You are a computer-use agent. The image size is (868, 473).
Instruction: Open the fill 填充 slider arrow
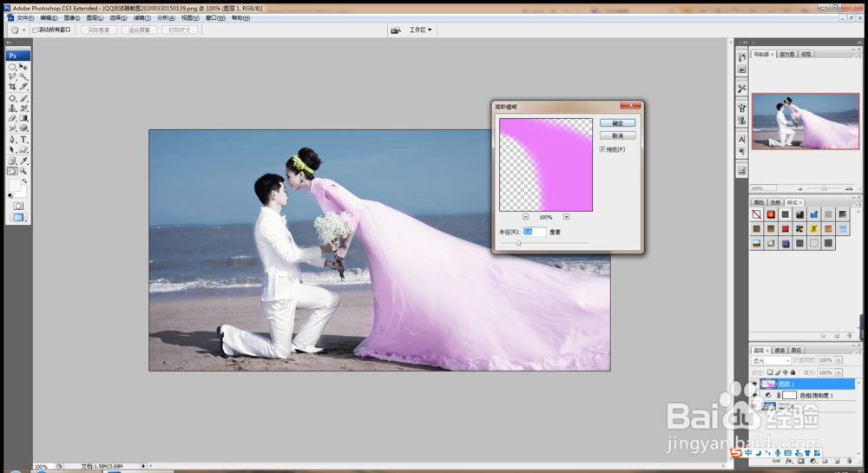click(x=839, y=372)
